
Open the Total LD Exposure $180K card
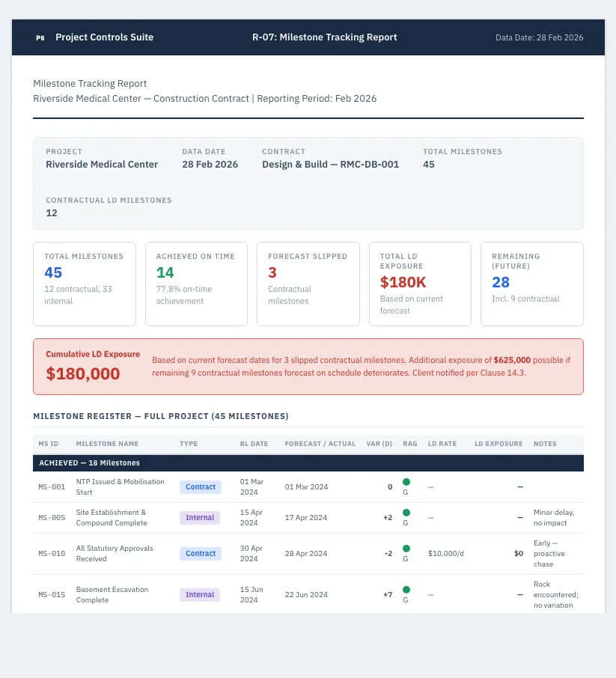point(420,284)
